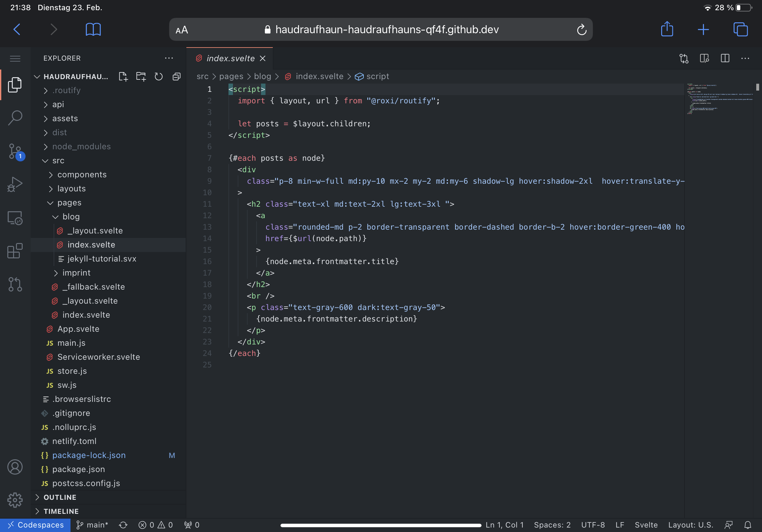Collapse all folders in explorer
The image size is (762, 532).
(x=176, y=77)
